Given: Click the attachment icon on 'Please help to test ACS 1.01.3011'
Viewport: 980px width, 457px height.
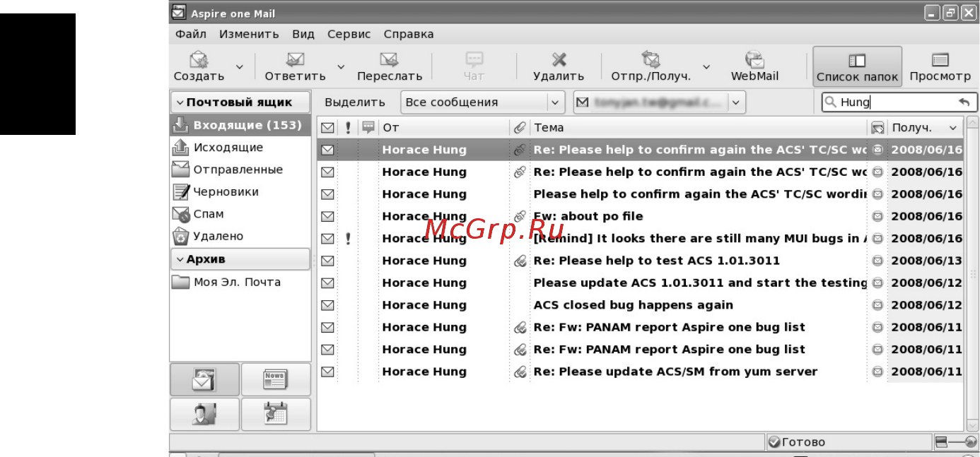Looking at the screenshot, I should pyautogui.click(x=520, y=261).
